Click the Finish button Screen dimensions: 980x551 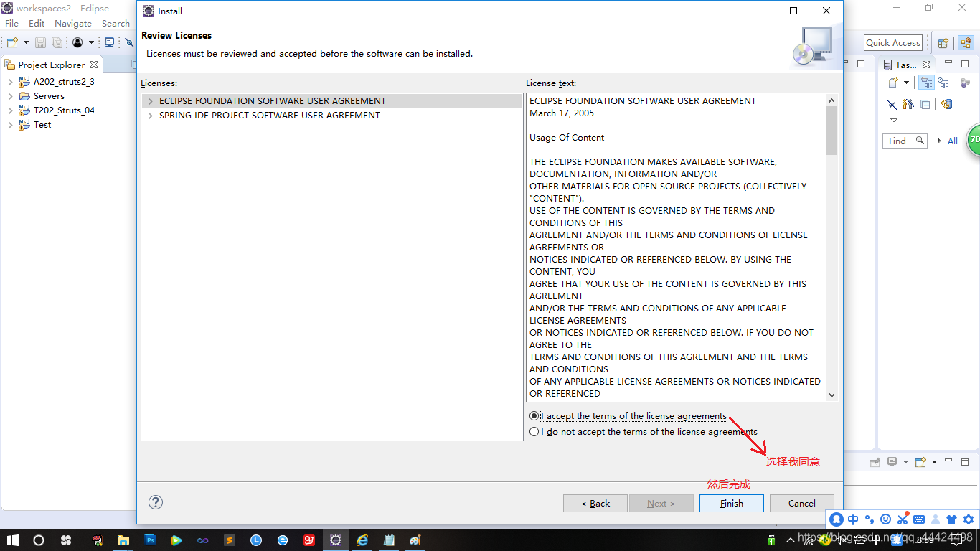(732, 503)
